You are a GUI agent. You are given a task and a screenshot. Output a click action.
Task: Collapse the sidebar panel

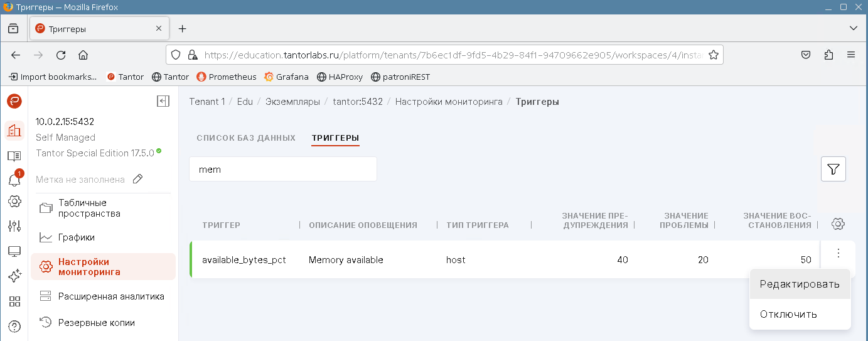(x=163, y=101)
